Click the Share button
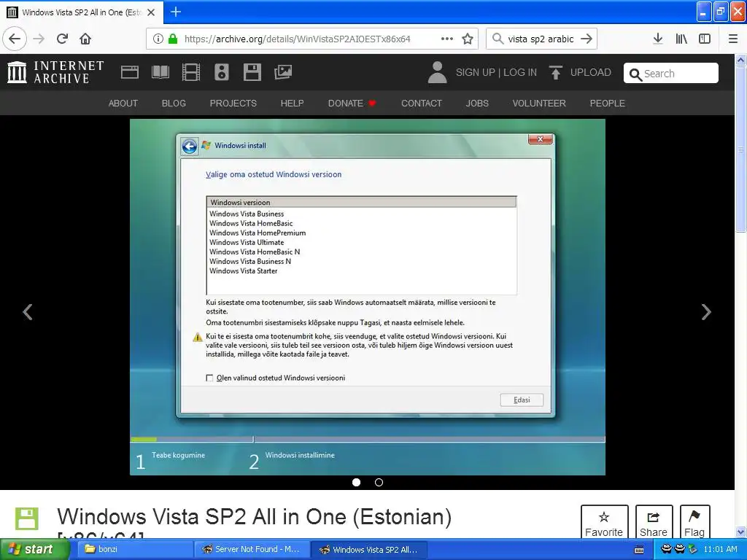 click(x=654, y=524)
